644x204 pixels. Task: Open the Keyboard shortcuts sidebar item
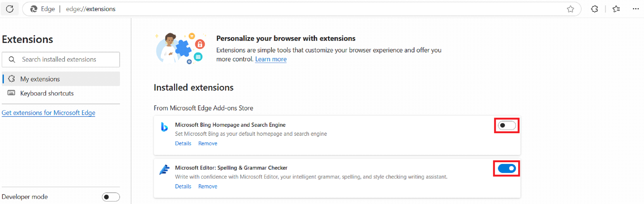(61, 93)
